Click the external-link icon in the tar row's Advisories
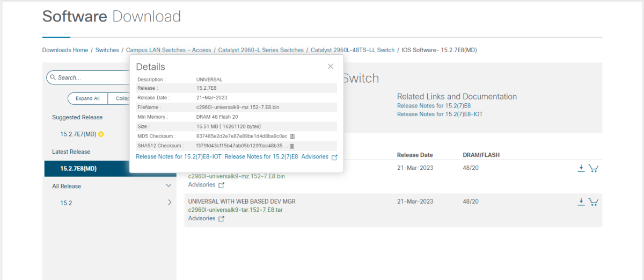Screen dimensions: 644x280 [221, 219]
